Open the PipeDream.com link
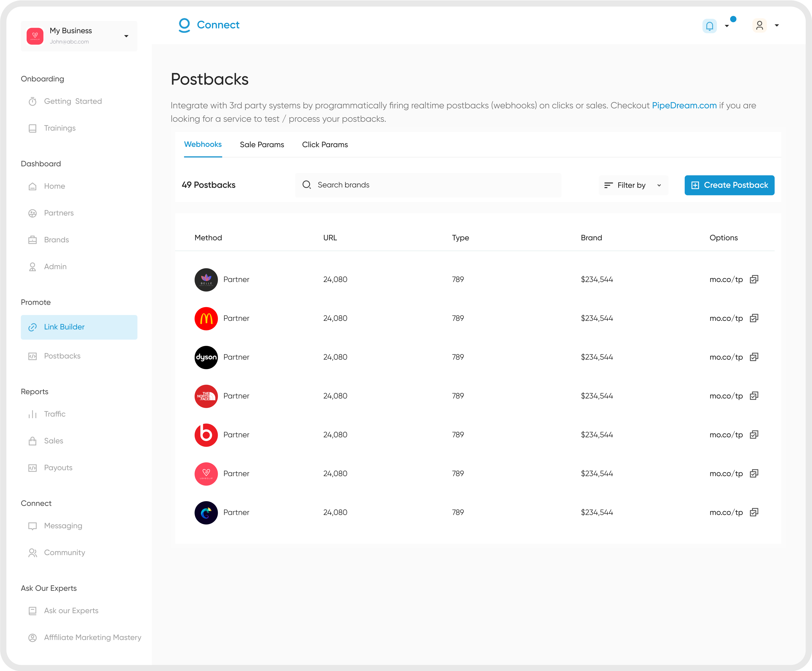The height and width of the screenshot is (671, 812). point(684,105)
